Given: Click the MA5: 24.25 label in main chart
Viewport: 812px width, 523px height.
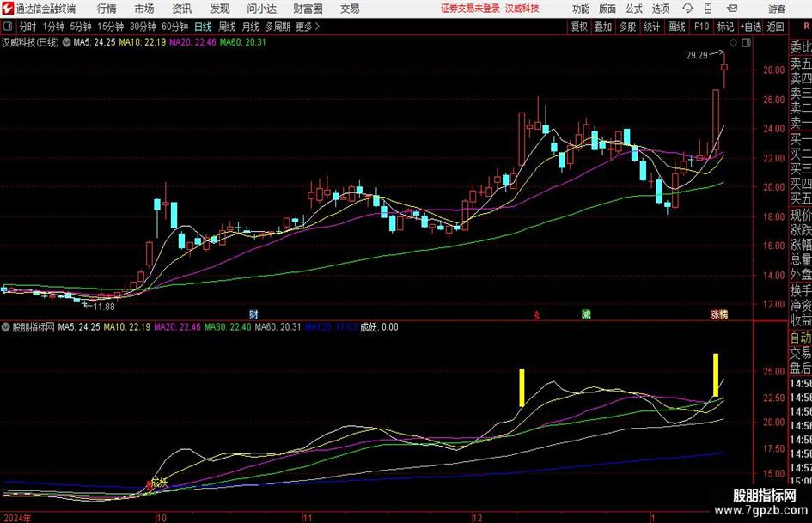Looking at the screenshot, I should [x=95, y=42].
